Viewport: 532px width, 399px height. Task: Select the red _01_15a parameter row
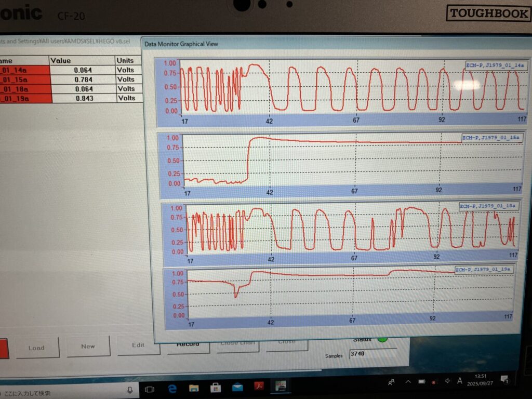tap(25, 79)
